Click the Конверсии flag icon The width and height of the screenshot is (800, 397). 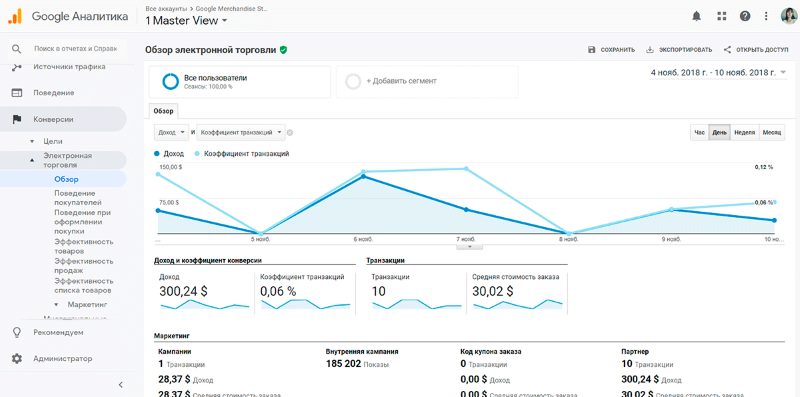point(17,119)
